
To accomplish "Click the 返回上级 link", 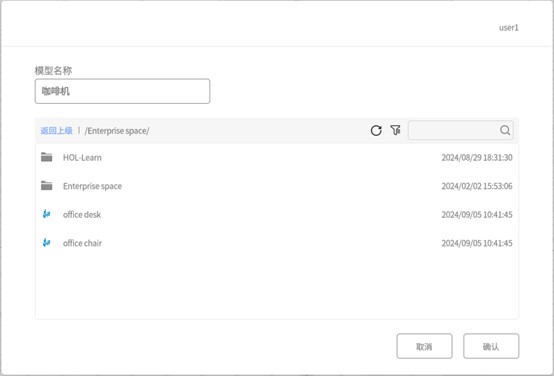I will click(x=57, y=131).
